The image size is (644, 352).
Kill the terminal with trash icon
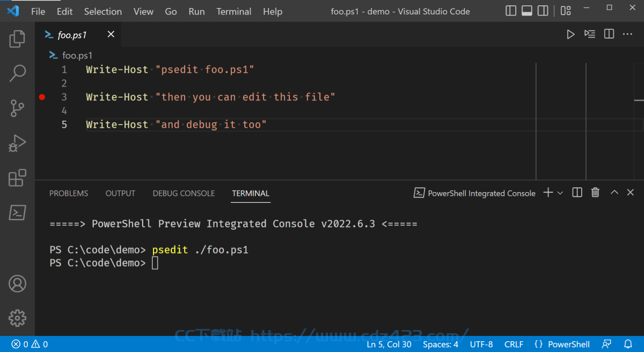(x=595, y=193)
